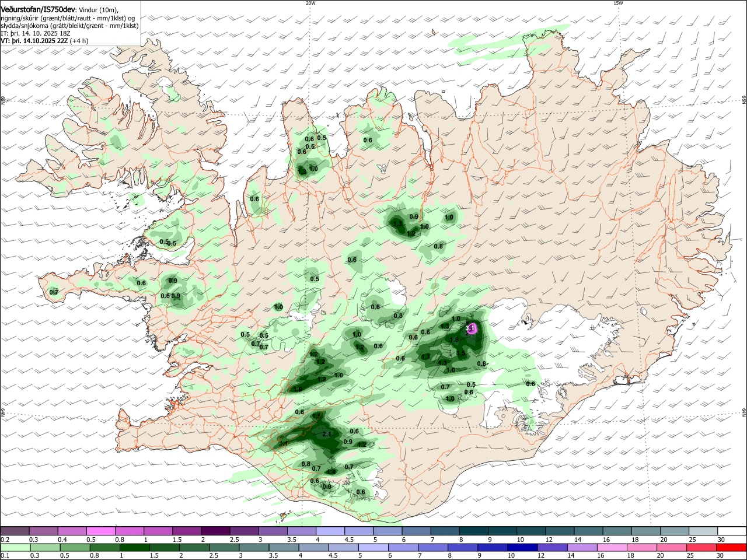Click the 15W longitude label
Viewport: 747px width, 560px height.
pos(617,3)
